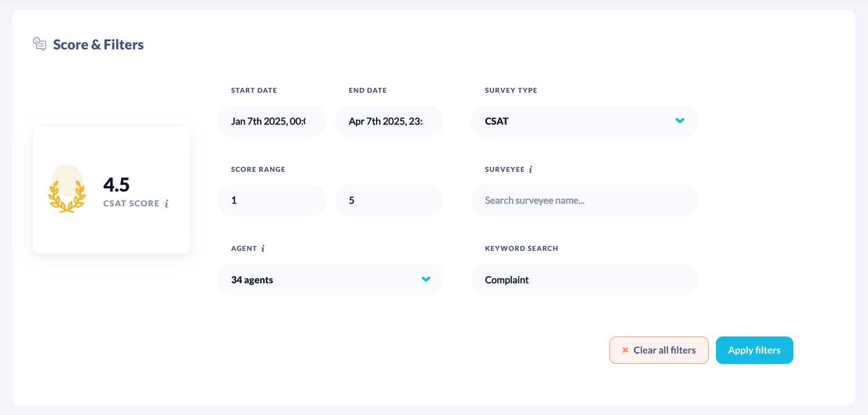Click the Search surveyee name field
868x415 pixels.
pyautogui.click(x=584, y=200)
